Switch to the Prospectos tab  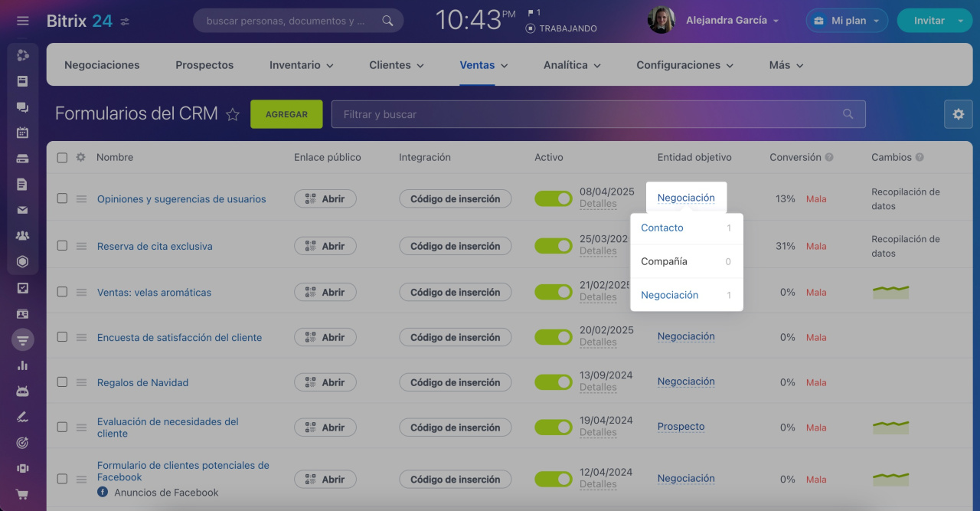(204, 65)
